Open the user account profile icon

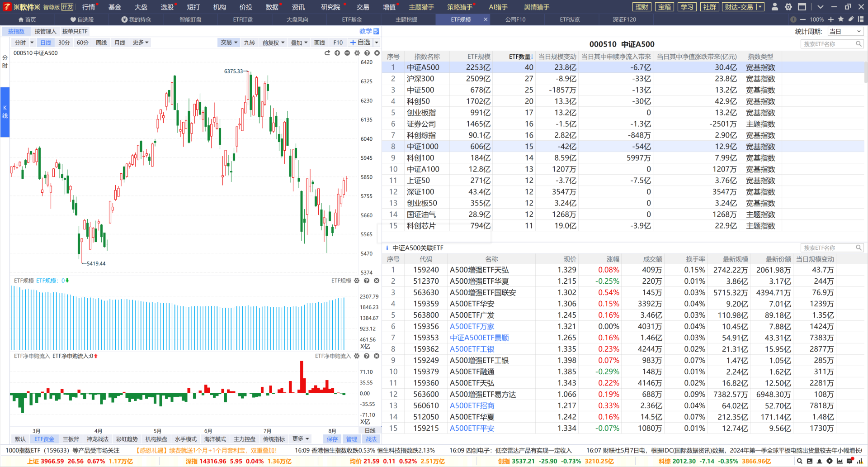click(x=775, y=7)
